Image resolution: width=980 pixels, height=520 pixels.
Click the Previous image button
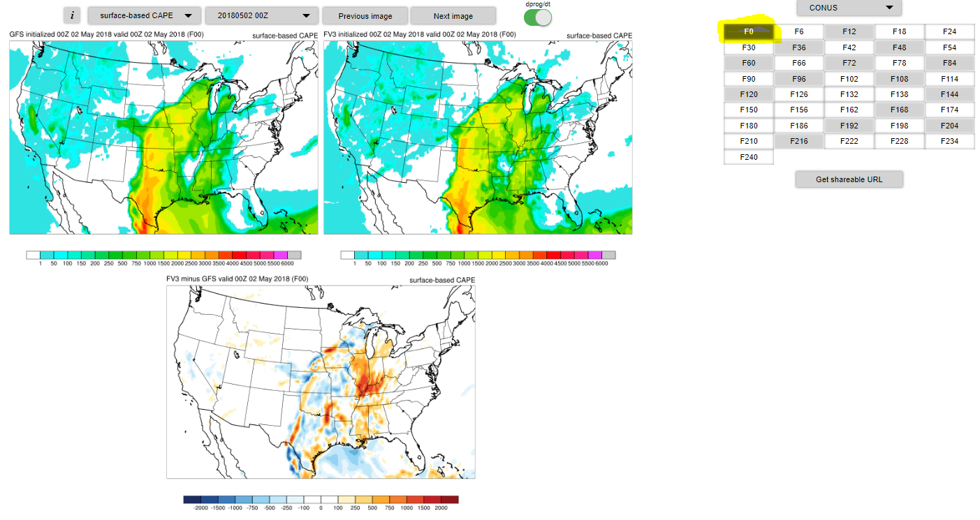[x=365, y=15]
